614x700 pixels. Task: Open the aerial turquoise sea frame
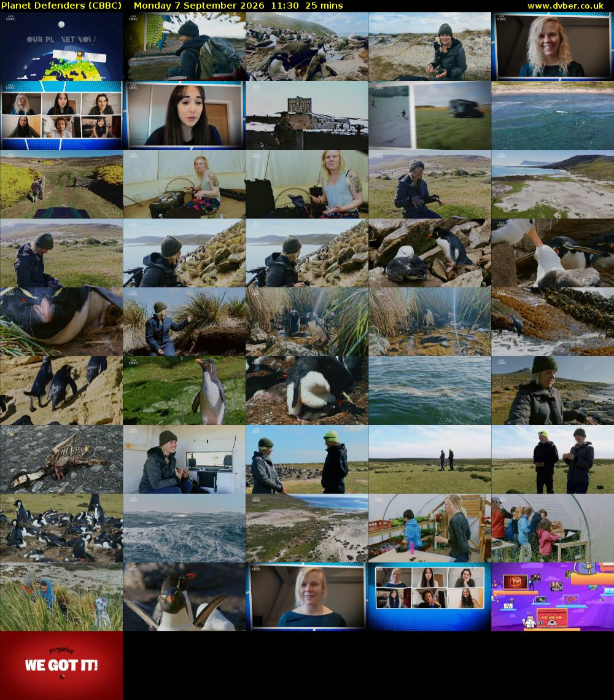[x=553, y=115]
